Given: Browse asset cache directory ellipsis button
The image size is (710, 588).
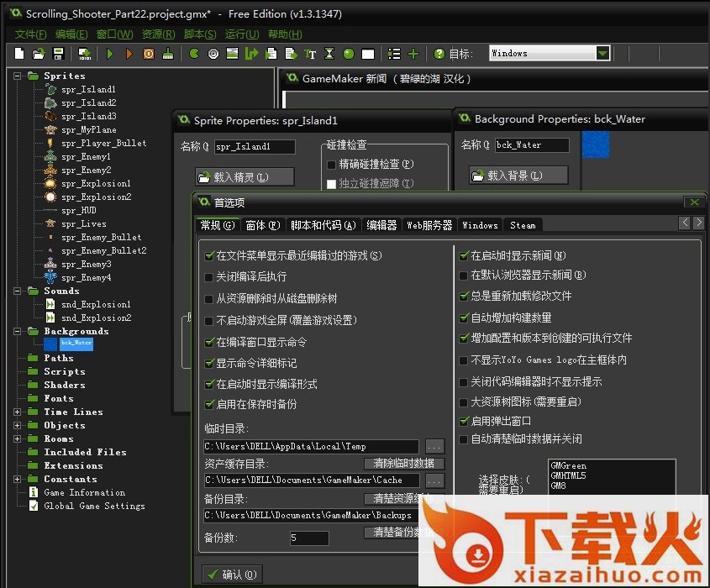Looking at the screenshot, I should coord(434,480).
